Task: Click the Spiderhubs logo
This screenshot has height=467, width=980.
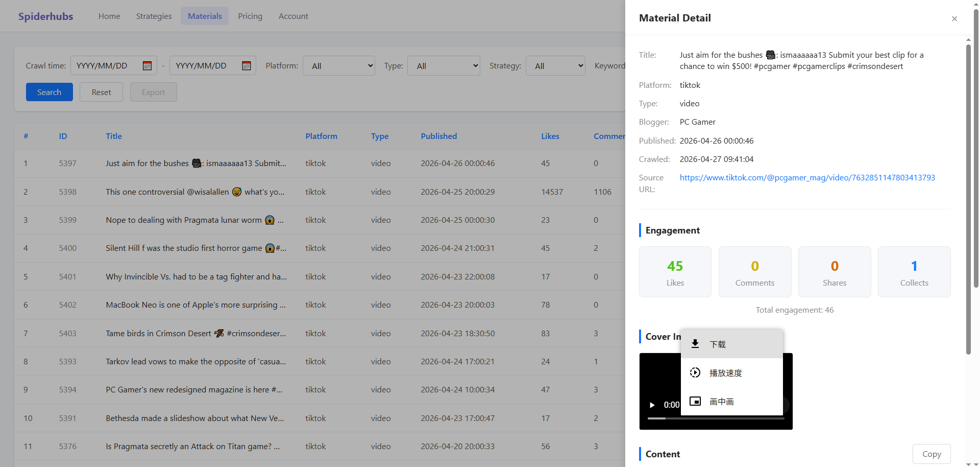Action: click(x=46, y=16)
